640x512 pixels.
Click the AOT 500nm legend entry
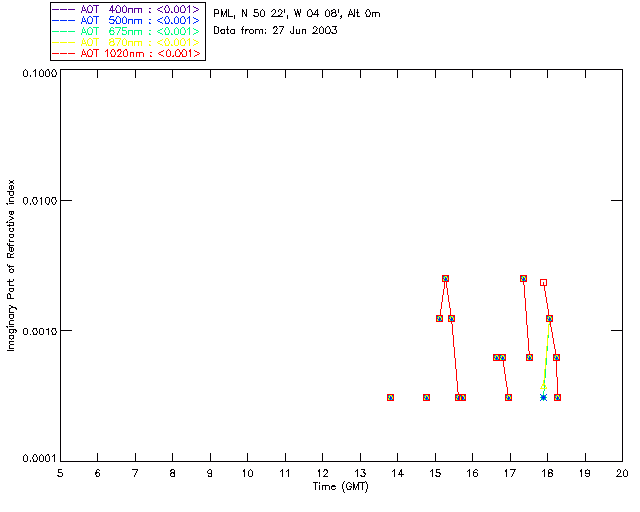pos(127,20)
